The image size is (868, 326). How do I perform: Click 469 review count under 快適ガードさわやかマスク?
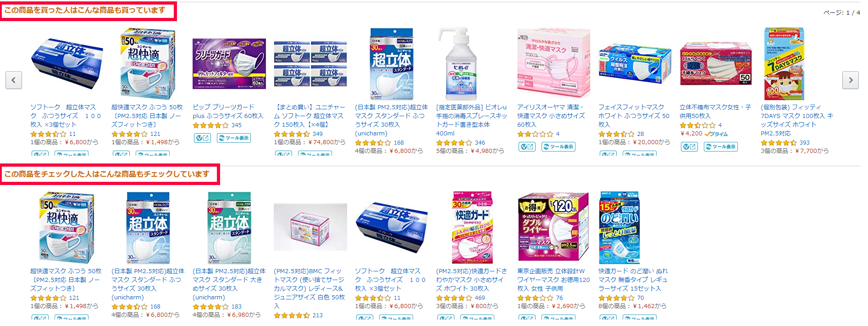coord(480,298)
